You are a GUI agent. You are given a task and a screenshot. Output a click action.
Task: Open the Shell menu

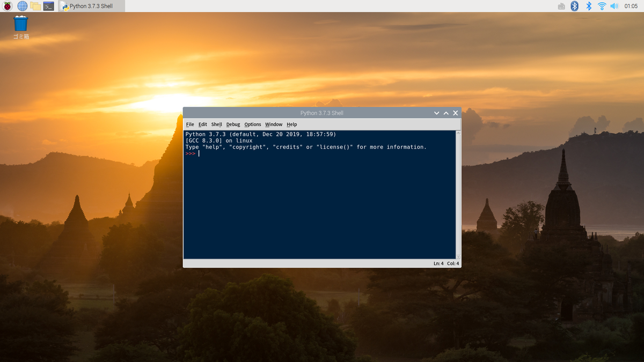[x=216, y=124]
